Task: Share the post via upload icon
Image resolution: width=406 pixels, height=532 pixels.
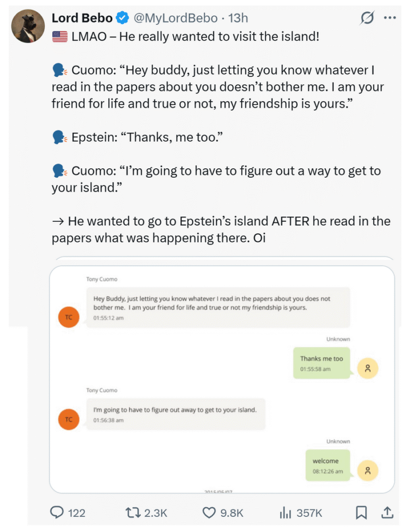Action: 387,512
